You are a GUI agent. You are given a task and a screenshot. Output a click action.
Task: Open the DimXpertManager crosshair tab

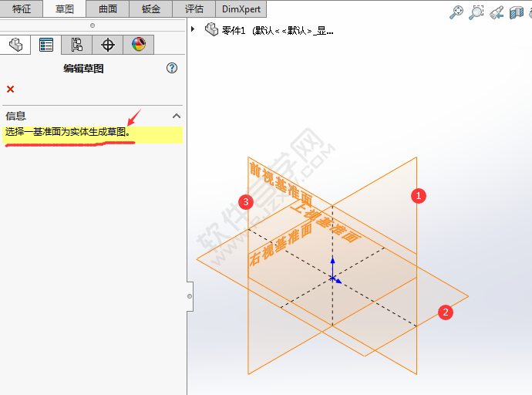pos(107,45)
